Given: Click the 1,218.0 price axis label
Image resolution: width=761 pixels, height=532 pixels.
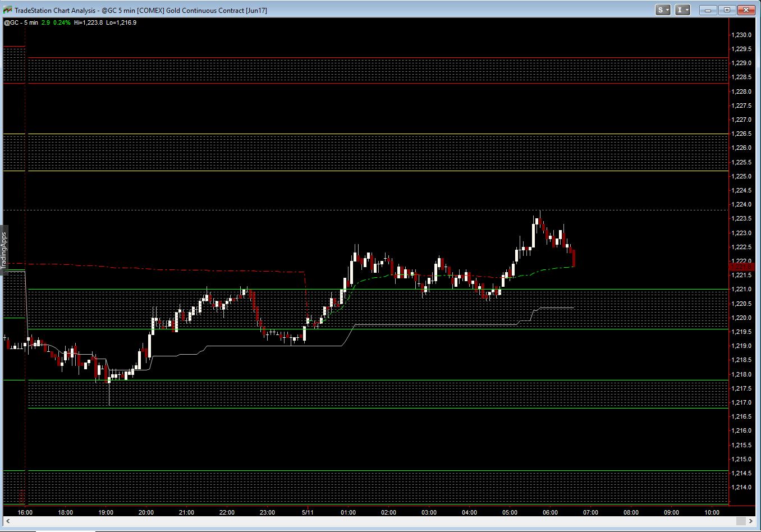Looking at the screenshot, I should [x=741, y=374].
